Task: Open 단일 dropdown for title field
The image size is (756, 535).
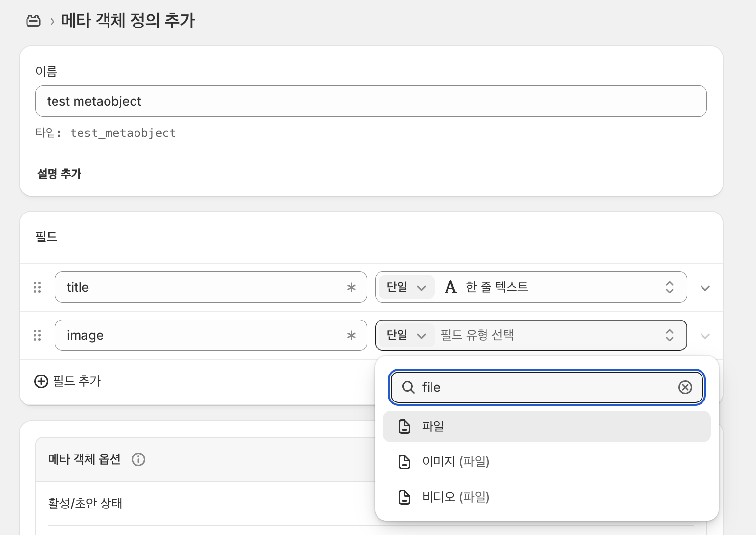Action: pos(406,287)
